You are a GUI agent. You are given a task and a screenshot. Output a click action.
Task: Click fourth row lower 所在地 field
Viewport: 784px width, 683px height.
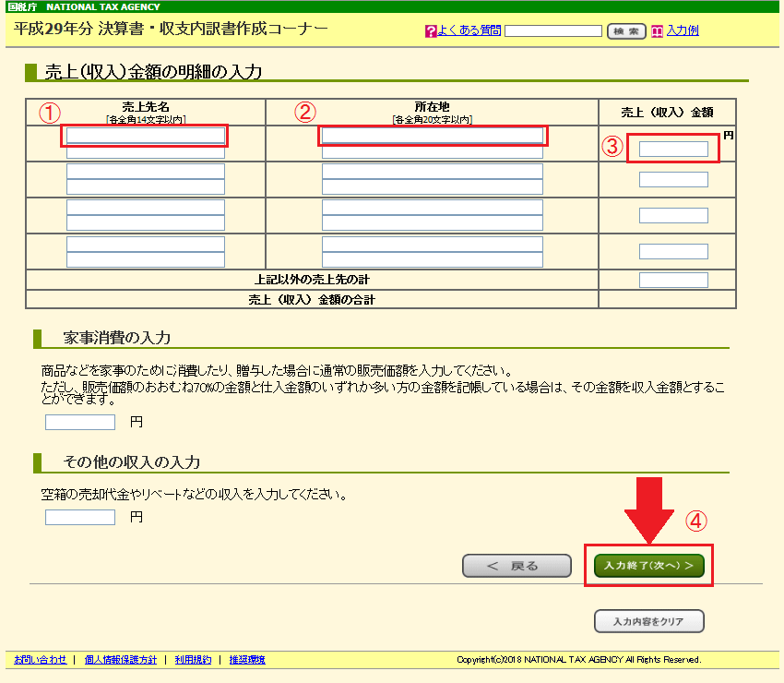(x=433, y=260)
